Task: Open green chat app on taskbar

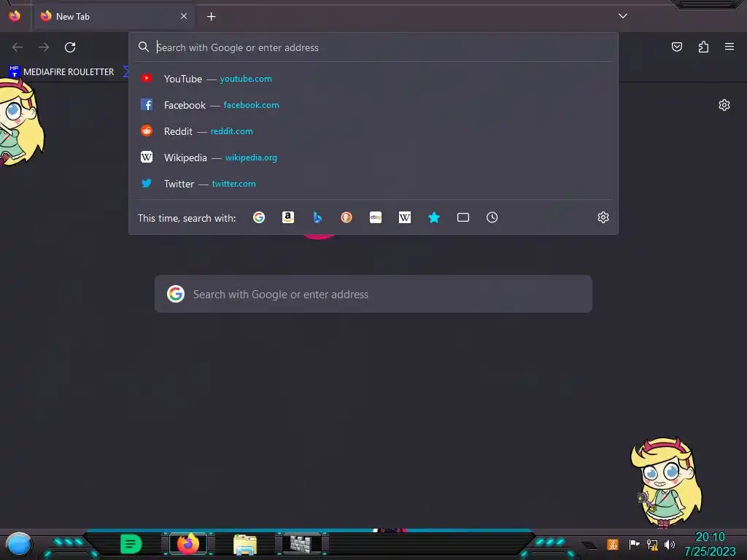Action: pyautogui.click(x=131, y=544)
